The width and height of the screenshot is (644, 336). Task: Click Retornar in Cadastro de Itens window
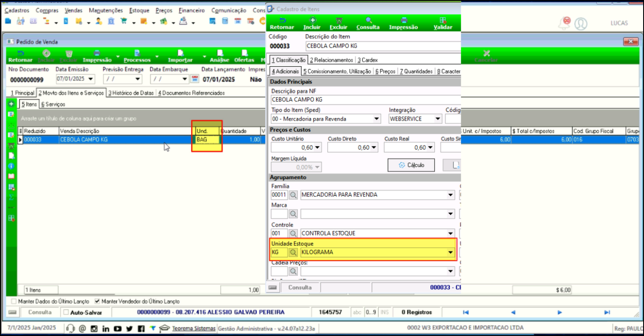point(282,24)
